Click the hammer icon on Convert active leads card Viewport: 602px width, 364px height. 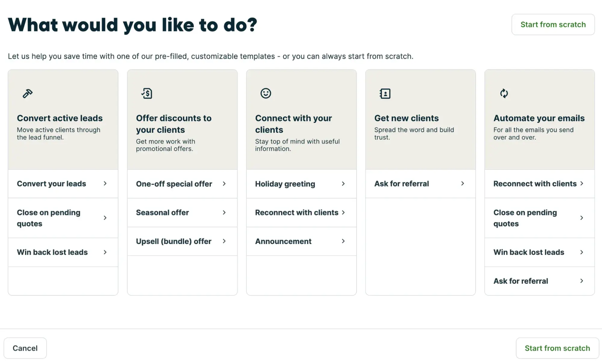tap(28, 93)
